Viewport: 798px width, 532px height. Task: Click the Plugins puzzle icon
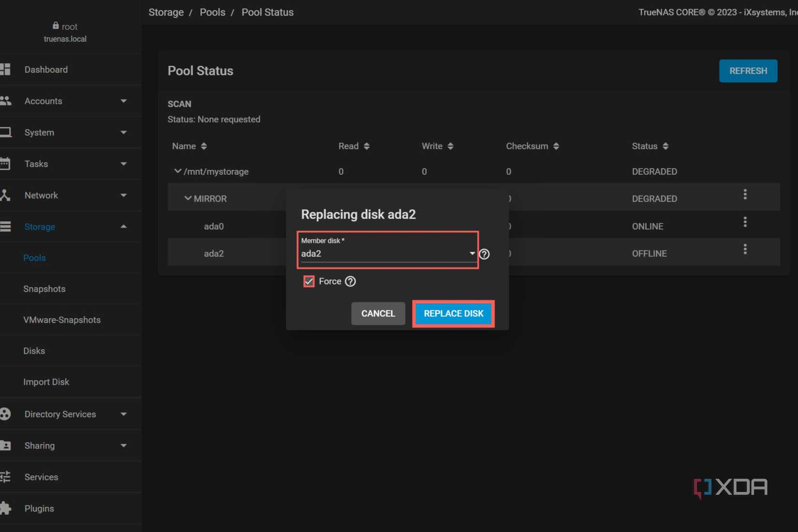(5, 508)
